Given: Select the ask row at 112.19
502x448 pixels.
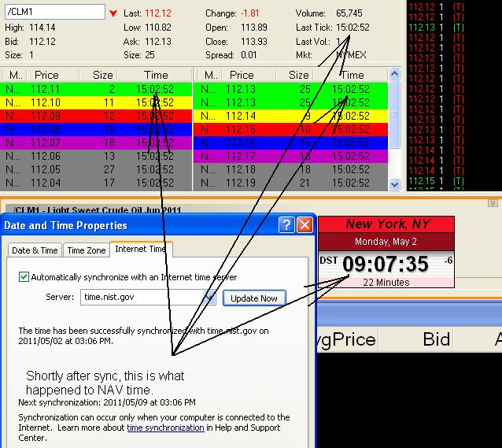Looking at the screenshot, I should [290, 183].
